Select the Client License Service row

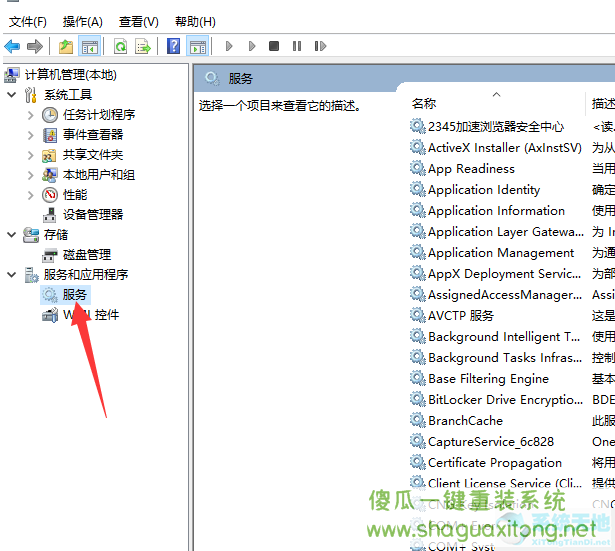click(x=505, y=483)
